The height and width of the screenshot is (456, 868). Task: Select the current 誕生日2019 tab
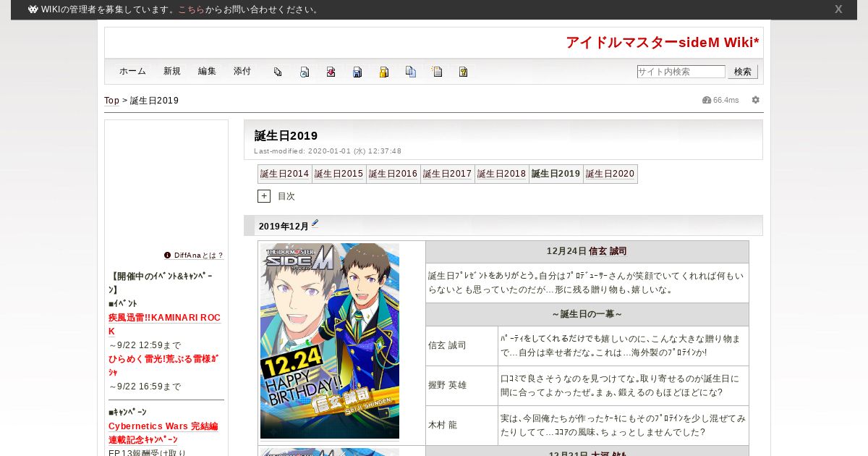556,174
